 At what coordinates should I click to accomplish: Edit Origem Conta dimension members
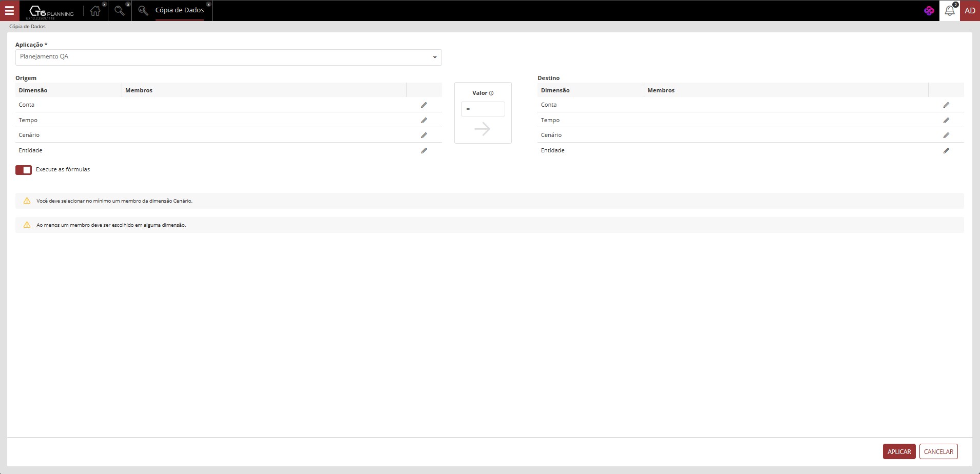(424, 105)
